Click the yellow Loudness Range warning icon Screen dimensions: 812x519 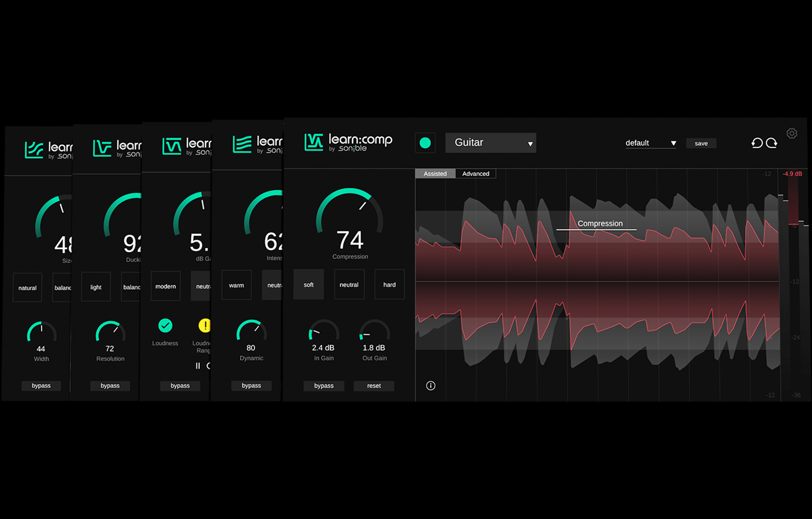point(205,326)
